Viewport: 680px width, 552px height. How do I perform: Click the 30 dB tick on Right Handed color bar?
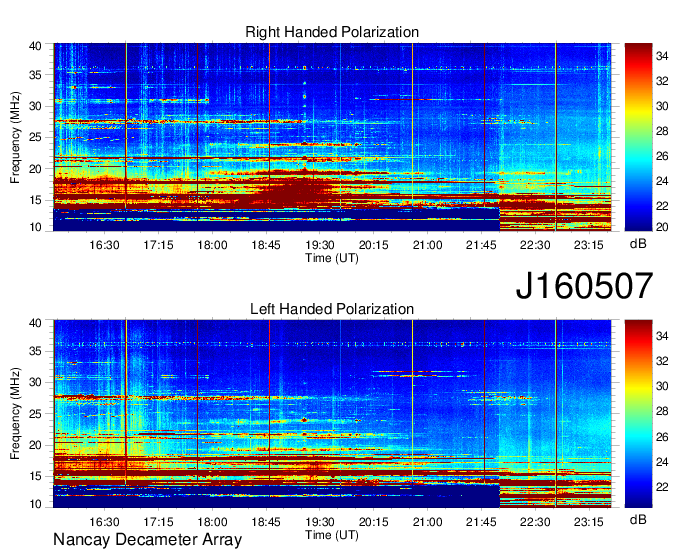[662, 106]
